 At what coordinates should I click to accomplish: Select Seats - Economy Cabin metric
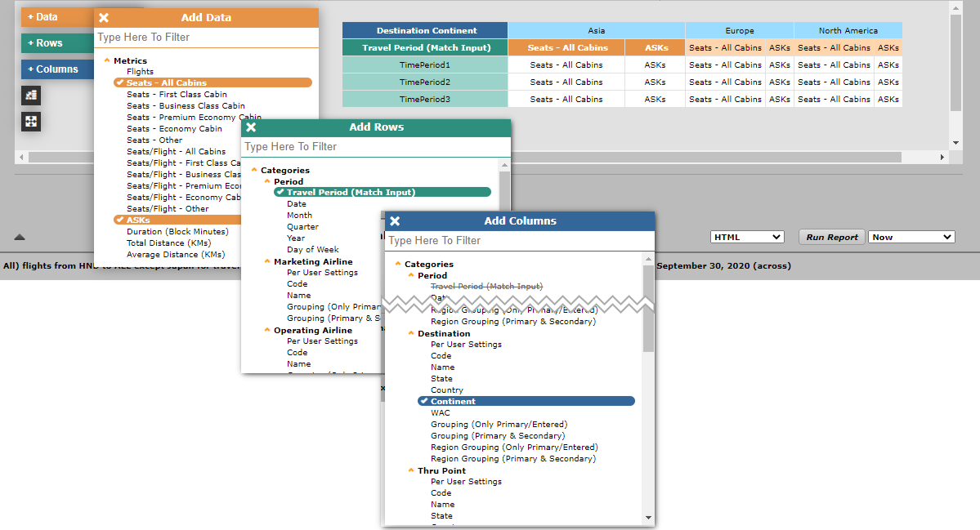tap(174, 128)
